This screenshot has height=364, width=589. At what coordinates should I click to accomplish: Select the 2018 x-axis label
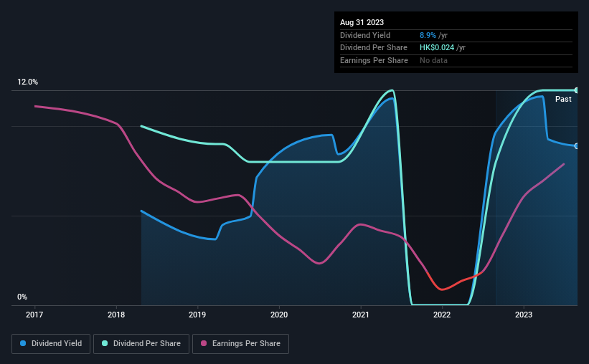[x=116, y=315]
